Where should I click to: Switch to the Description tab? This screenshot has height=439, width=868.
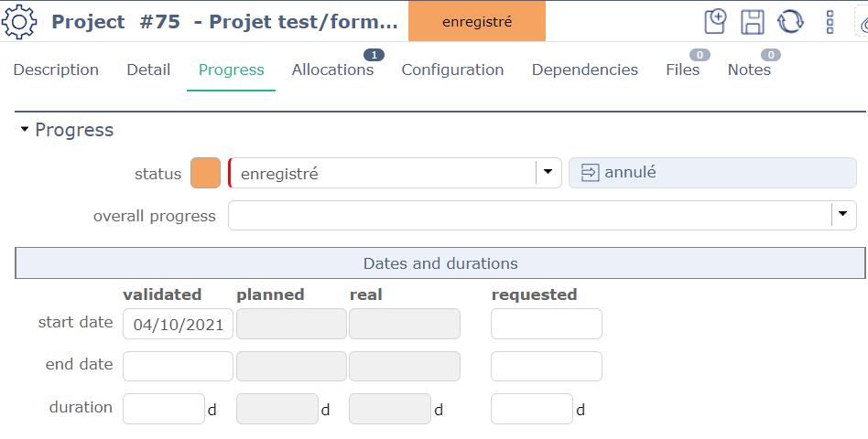(56, 70)
